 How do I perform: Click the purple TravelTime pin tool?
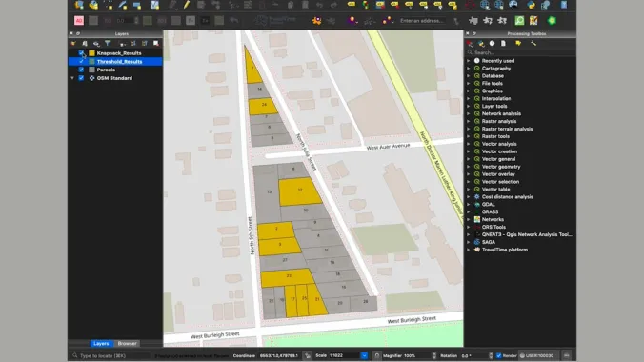(352, 21)
